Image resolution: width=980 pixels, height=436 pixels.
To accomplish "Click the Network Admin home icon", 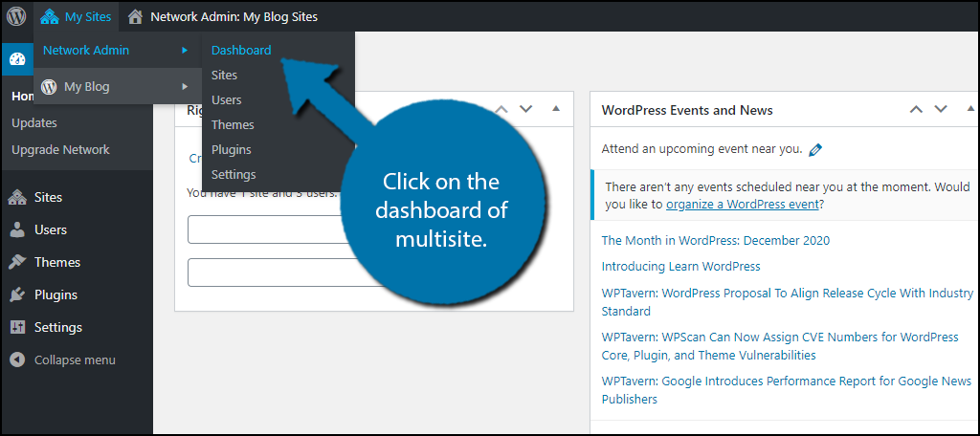I will (136, 16).
